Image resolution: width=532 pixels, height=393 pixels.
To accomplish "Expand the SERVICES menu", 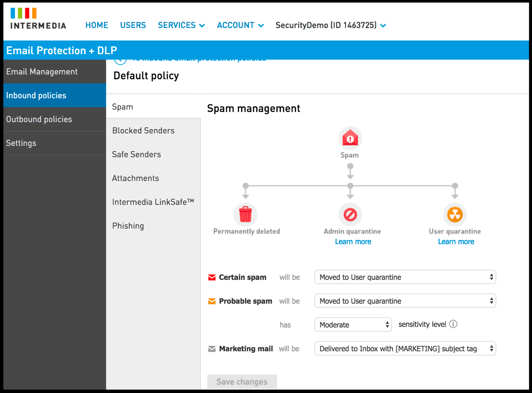I will tap(181, 25).
